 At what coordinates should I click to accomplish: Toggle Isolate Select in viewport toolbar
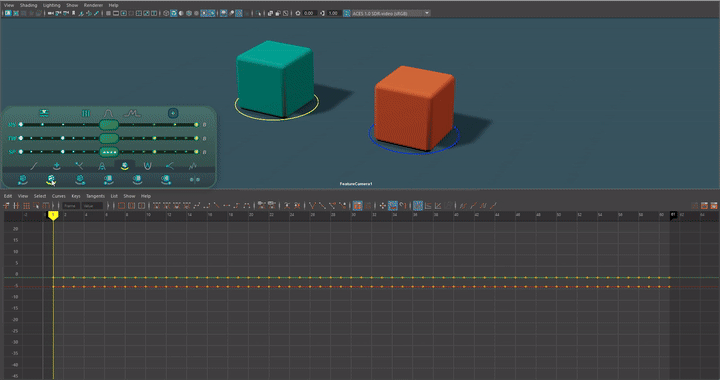pos(259,13)
